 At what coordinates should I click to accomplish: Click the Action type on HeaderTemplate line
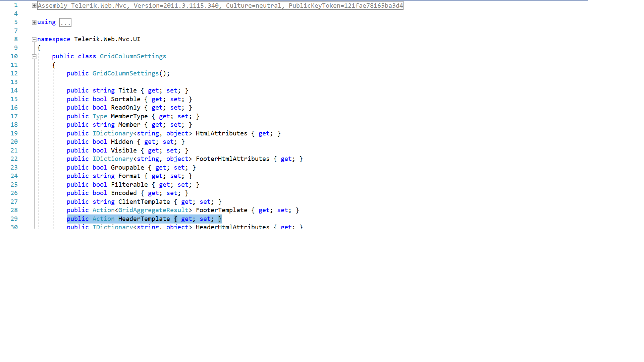click(x=103, y=219)
